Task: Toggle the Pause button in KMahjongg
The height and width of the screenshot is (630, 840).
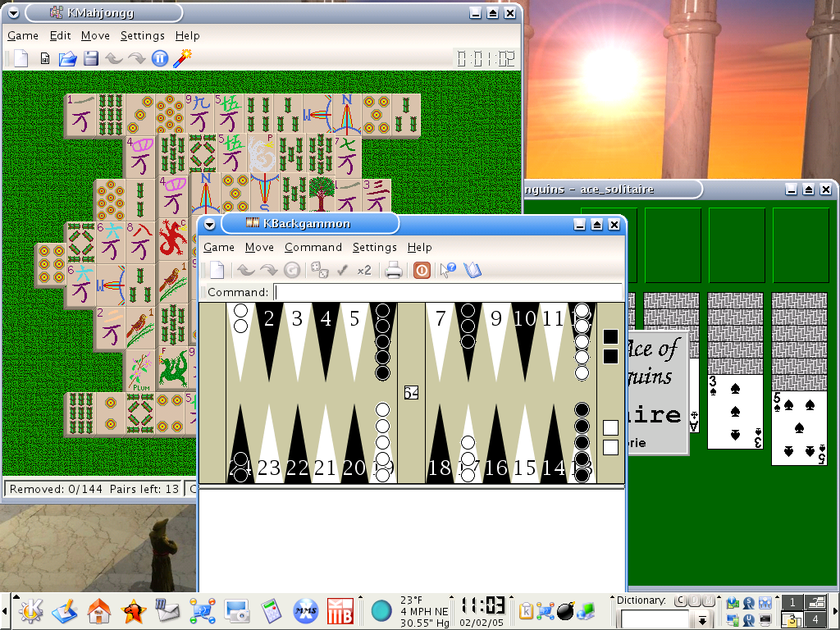Action: [x=160, y=58]
